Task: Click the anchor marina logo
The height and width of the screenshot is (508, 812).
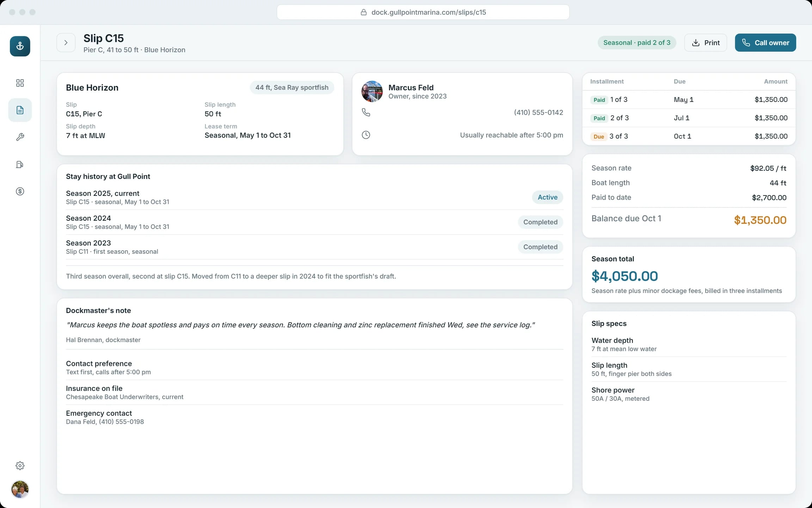Action: click(x=20, y=46)
